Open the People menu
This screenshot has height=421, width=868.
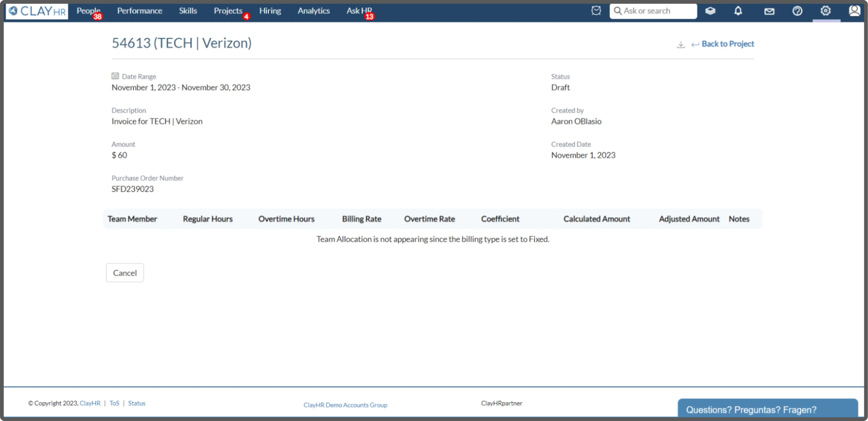(88, 11)
